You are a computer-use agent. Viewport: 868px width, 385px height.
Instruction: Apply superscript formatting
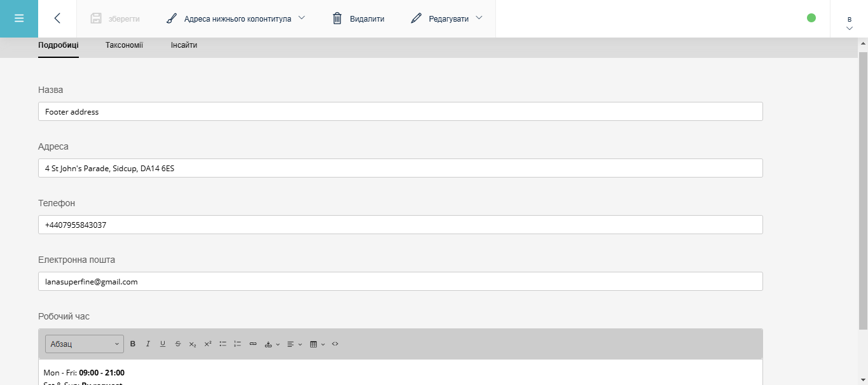click(207, 344)
